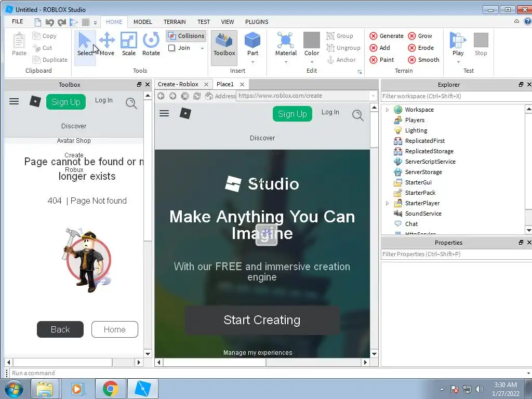Expand the Workspace tree node
Image resolution: width=532 pixels, height=399 pixels.
[x=387, y=110]
